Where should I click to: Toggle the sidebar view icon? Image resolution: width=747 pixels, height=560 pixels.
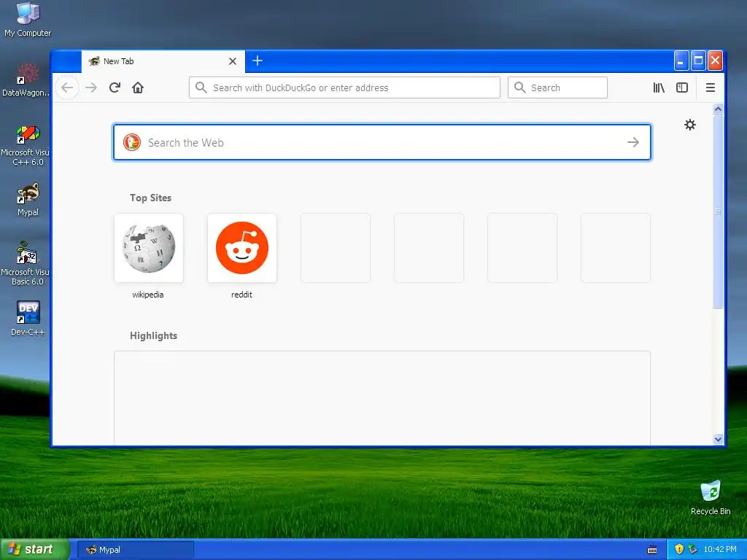[x=682, y=87]
